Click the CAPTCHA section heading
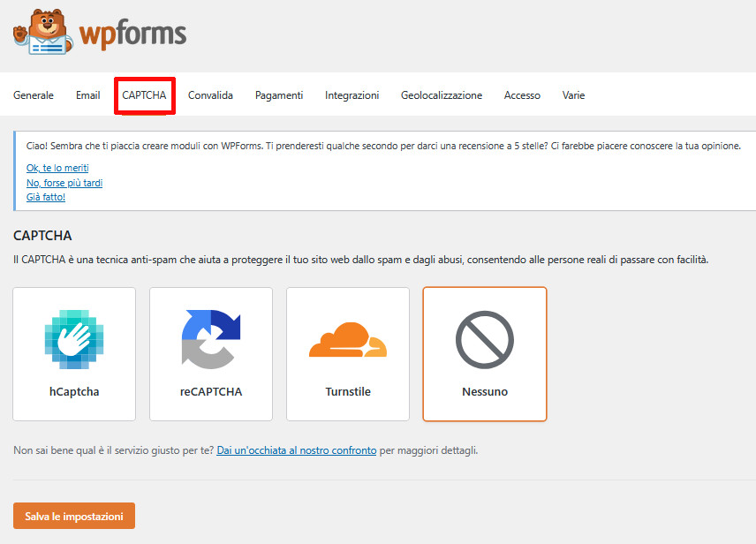This screenshot has height=544, width=756. click(x=42, y=235)
